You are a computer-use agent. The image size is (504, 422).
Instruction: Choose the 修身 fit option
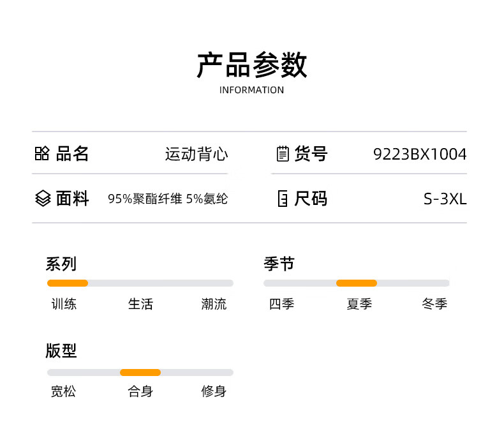pyautogui.click(x=214, y=391)
